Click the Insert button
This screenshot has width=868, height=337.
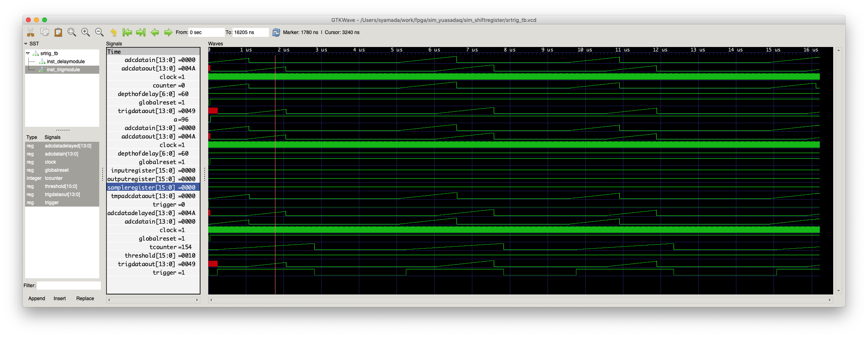point(60,299)
